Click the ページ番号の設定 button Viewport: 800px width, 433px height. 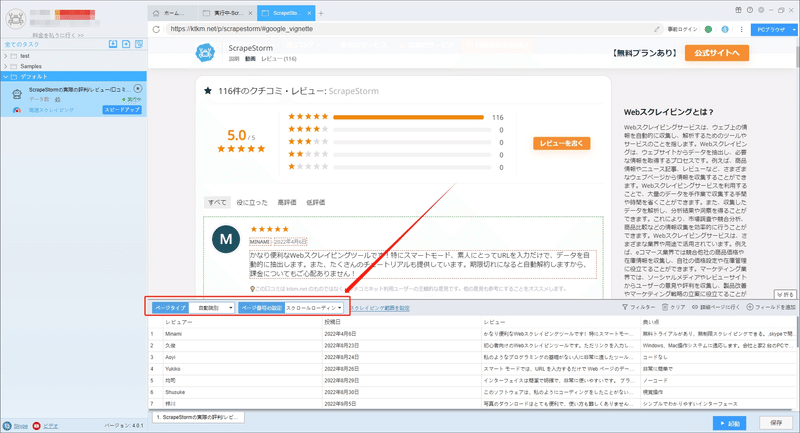pos(261,308)
